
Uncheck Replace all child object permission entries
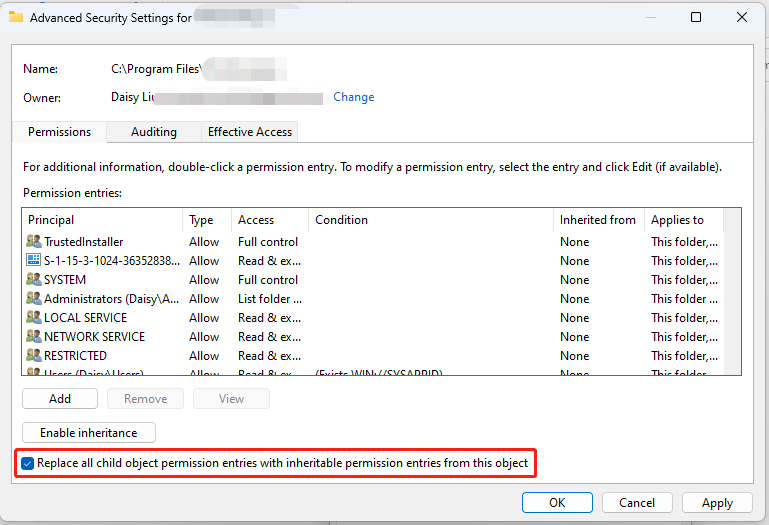click(28, 464)
